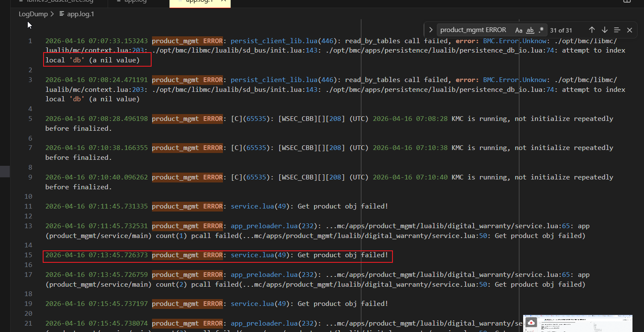Click the editor layout icon at top right

[627, 1]
